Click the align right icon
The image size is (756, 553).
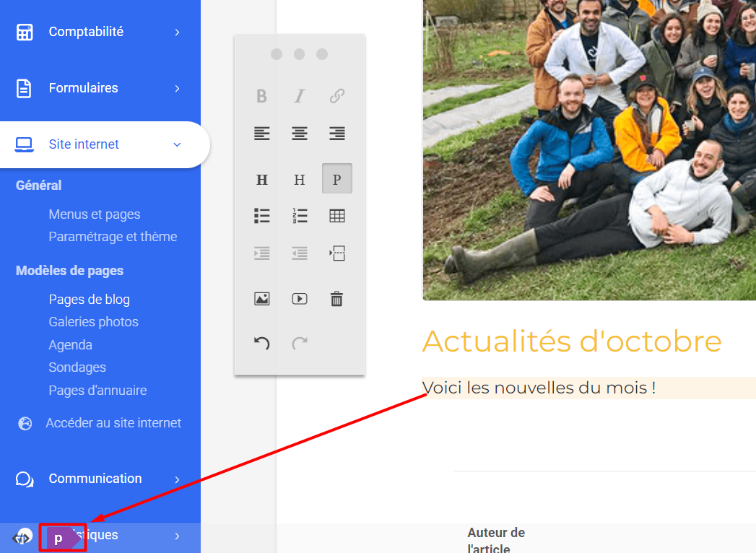(x=336, y=134)
